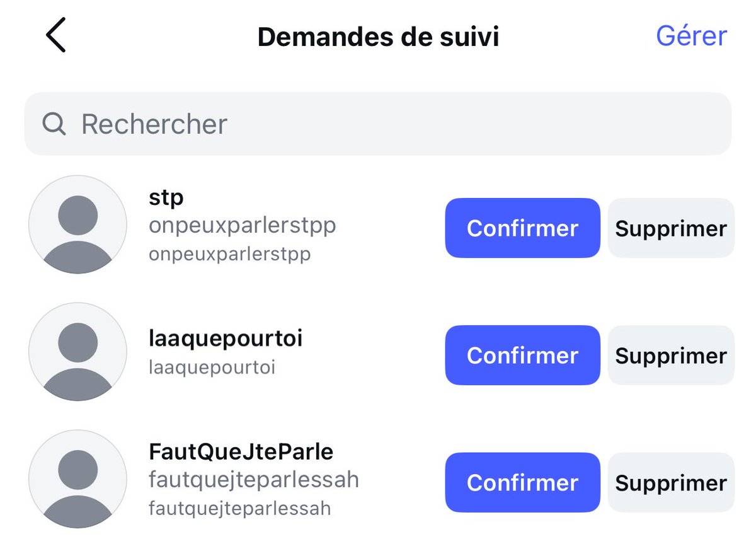Open onpeuxparlerstpp username directly under stp
Screen dimensions: 756x539
pyautogui.click(x=242, y=226)
